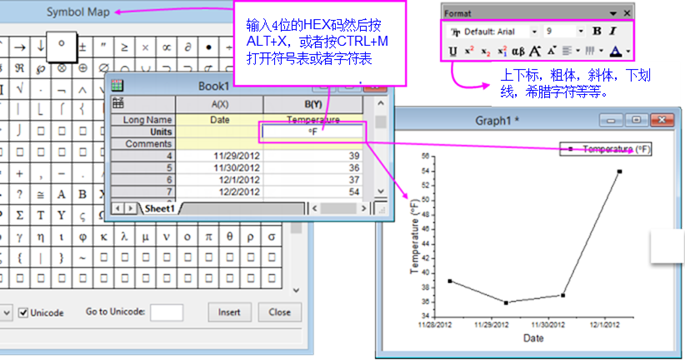Click the text alignment icon in Format
This screenshot has height=363, width=685.
click(x=567, y=51)
